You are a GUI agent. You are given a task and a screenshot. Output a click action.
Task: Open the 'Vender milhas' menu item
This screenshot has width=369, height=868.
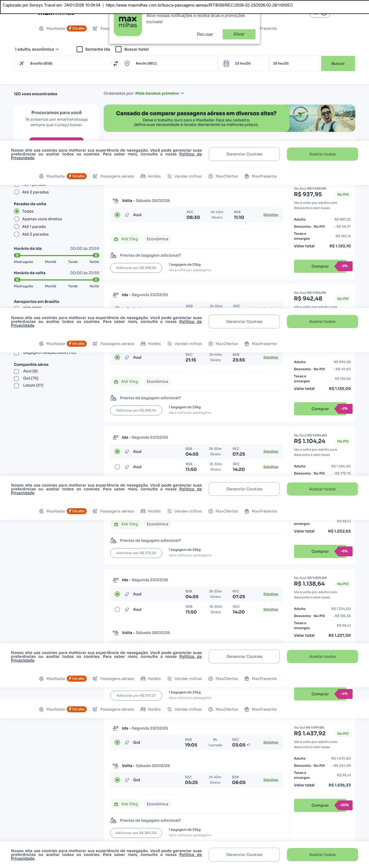[x=185, y=176]
